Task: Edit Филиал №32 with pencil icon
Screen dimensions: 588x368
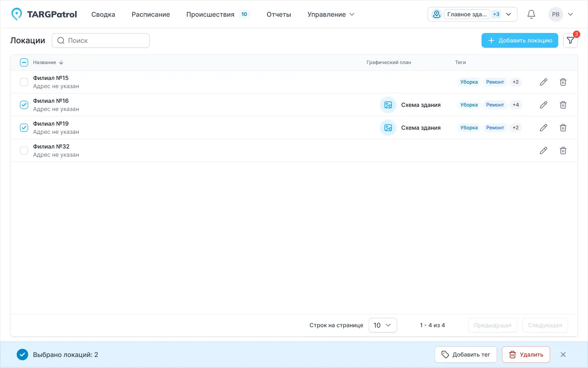Action: [544, 151]
